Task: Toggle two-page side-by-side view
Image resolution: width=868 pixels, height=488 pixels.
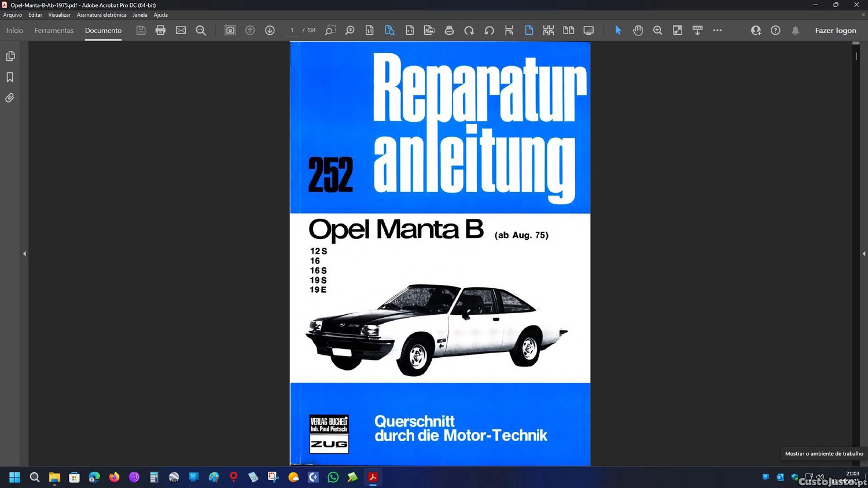Action: point(568,30)
